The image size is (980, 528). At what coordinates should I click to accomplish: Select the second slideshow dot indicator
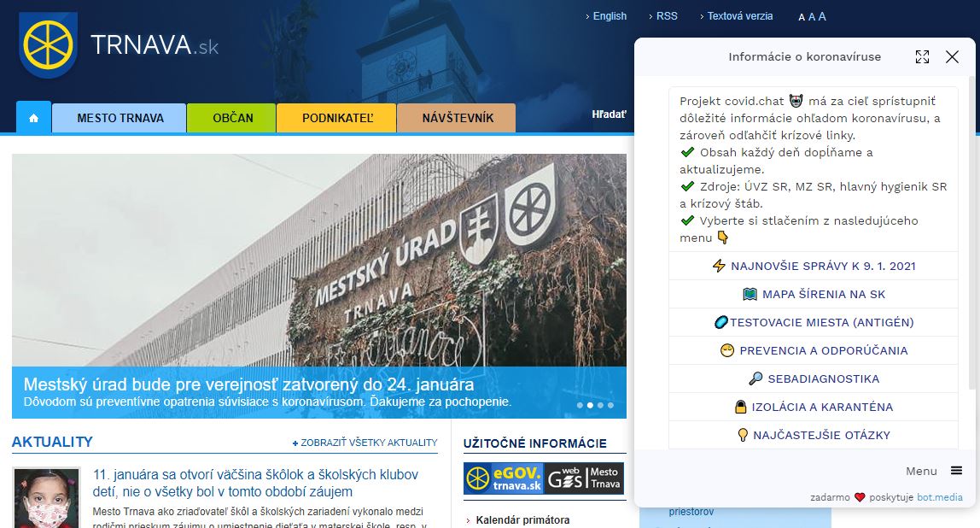(589, 406)
